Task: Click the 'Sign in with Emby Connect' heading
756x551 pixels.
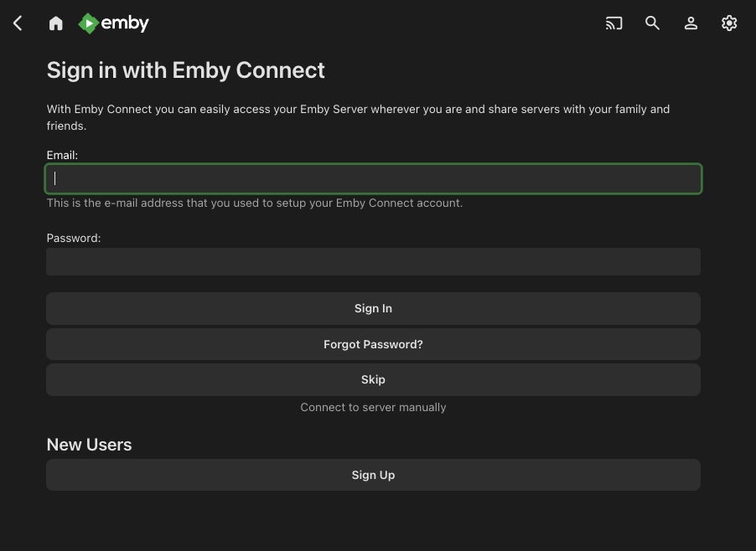Action: 185,70
